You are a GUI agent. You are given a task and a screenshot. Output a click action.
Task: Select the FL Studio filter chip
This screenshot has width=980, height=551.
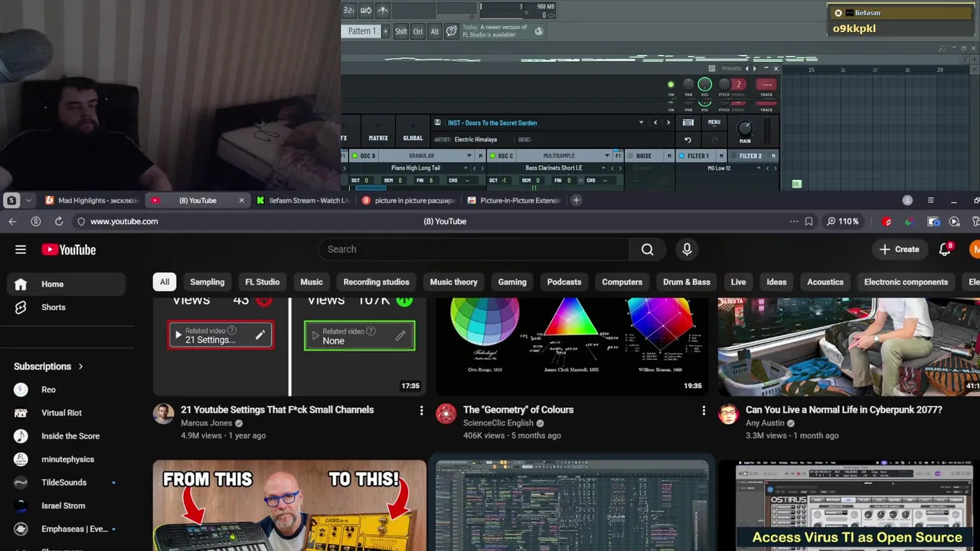(262, 282)
